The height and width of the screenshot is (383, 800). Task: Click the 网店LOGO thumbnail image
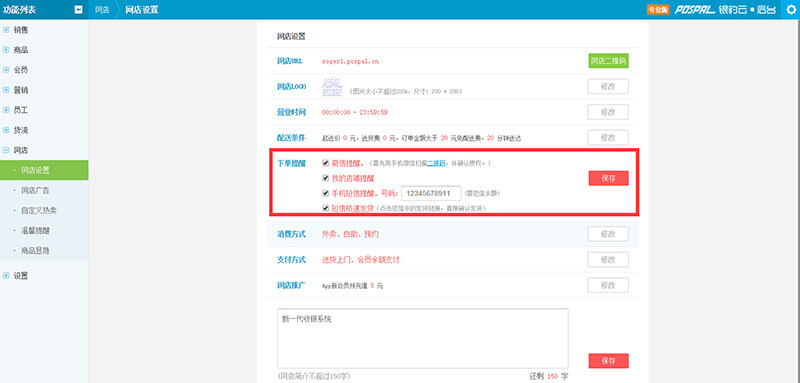tap(332, 87)
